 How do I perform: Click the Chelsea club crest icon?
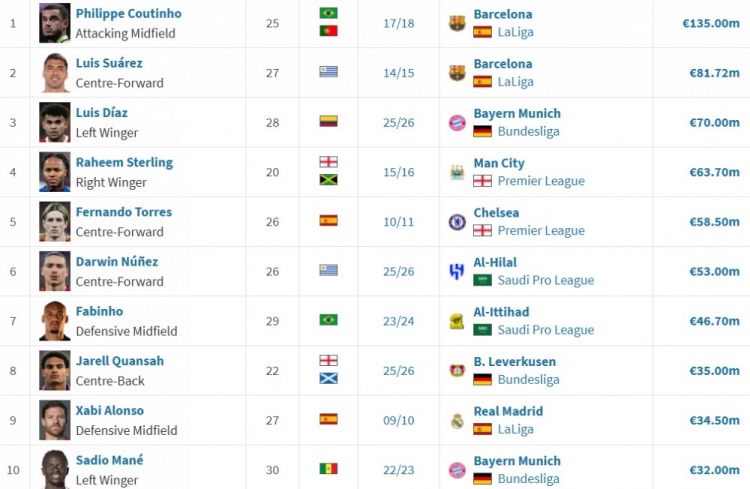(457, 221)
